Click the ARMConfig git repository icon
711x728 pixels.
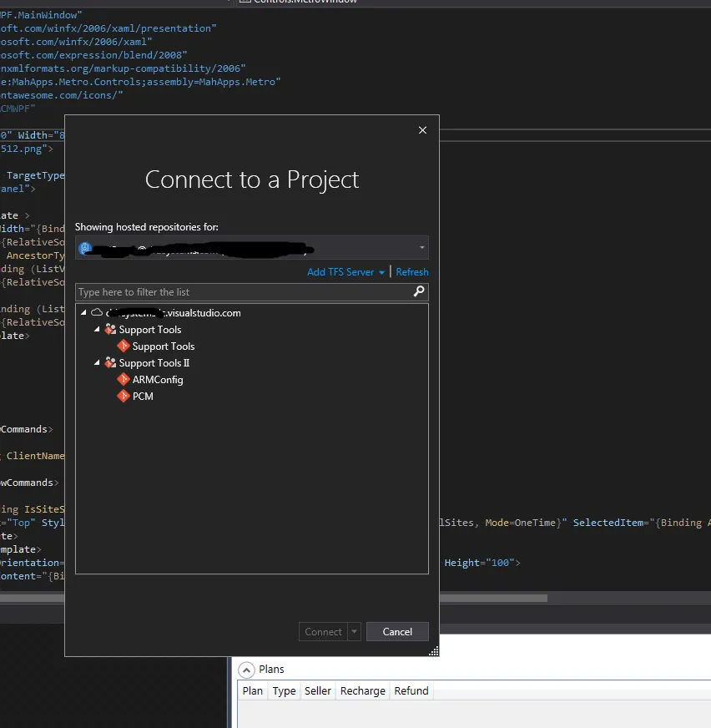(x=123, y=380)
